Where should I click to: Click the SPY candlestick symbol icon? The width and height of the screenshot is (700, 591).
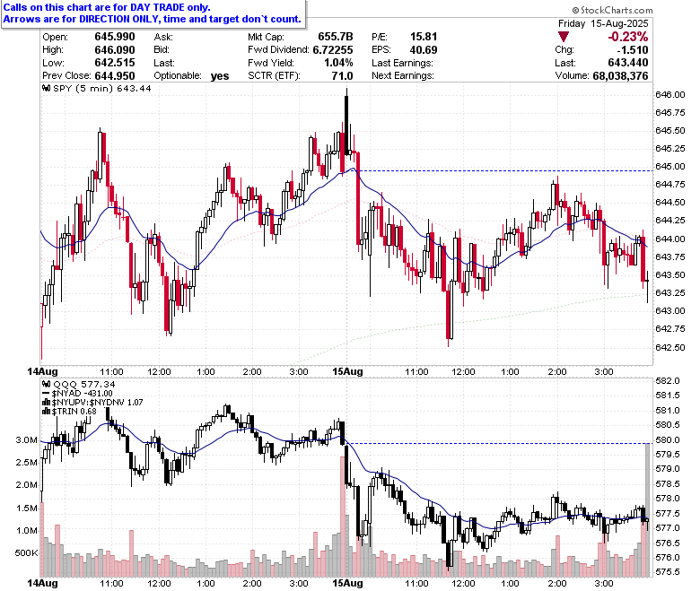click(47, 88)
